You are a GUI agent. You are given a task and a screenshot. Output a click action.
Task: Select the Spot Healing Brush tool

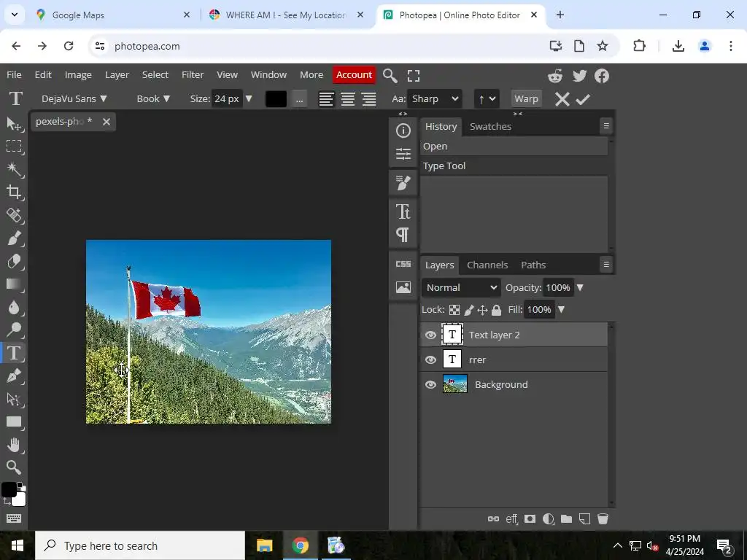pos(14,215)
